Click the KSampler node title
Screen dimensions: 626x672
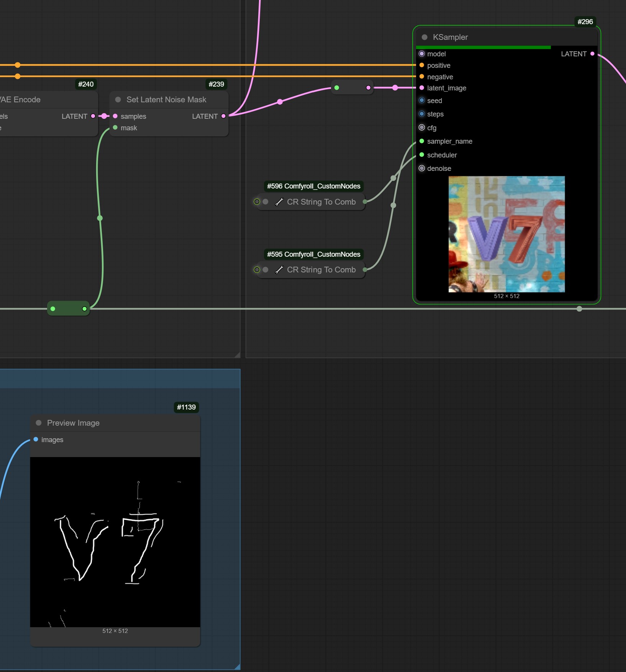click(x=450, y=37)
